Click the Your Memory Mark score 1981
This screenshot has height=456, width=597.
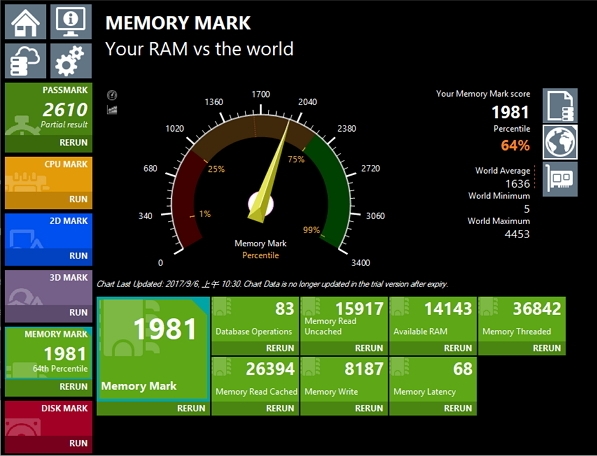coord(510,112)
